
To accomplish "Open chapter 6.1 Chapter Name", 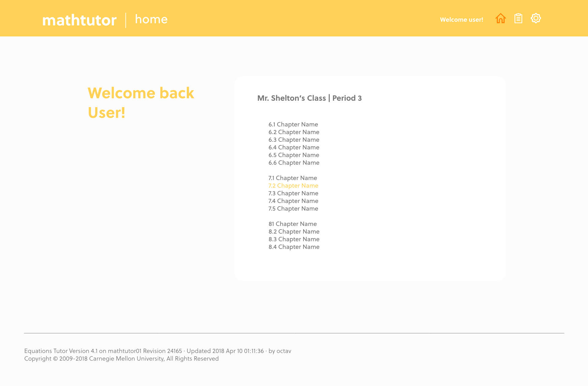I will (293, 125).
